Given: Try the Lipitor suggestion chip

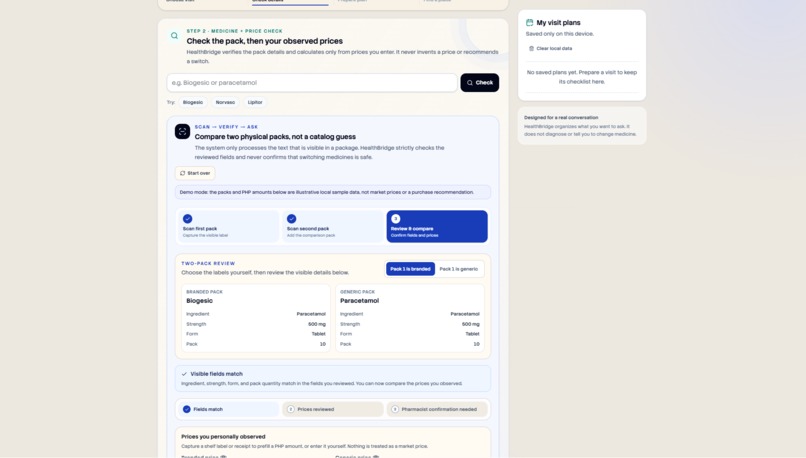Looking at the screenshot, I should coord(255,102).
